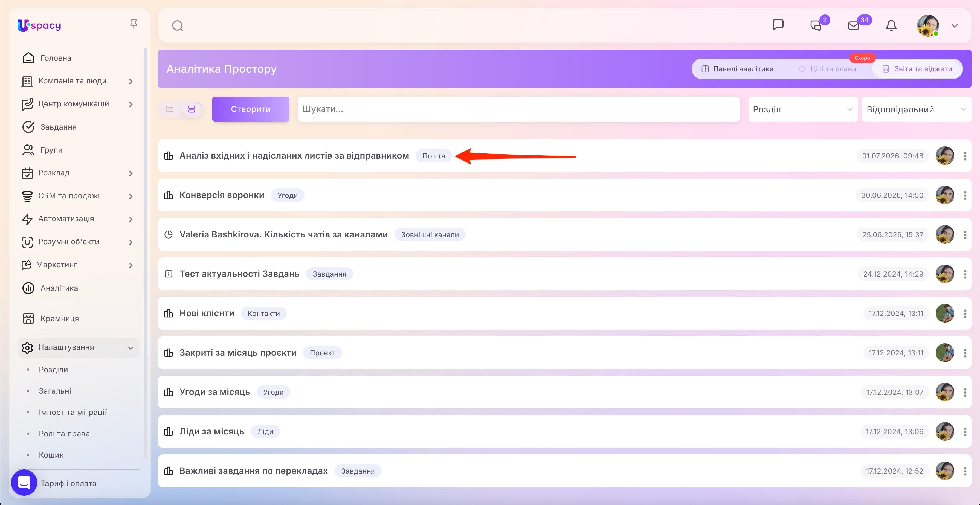This screenshot has width=980, height=505.
Task: Open the Нові клієнти report
Action: coord(207,313)
